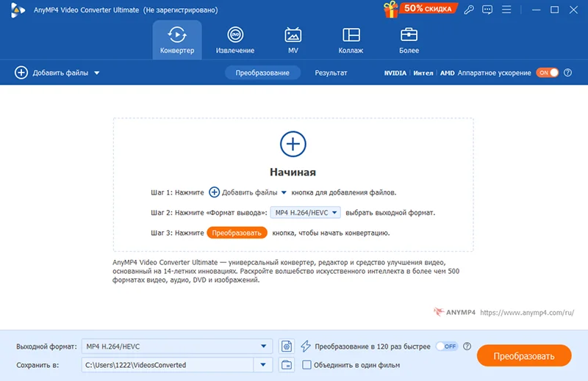Viewport: 588px width, 381px height.
Task: Open registration via the key icon
Action: coord(469,10)
